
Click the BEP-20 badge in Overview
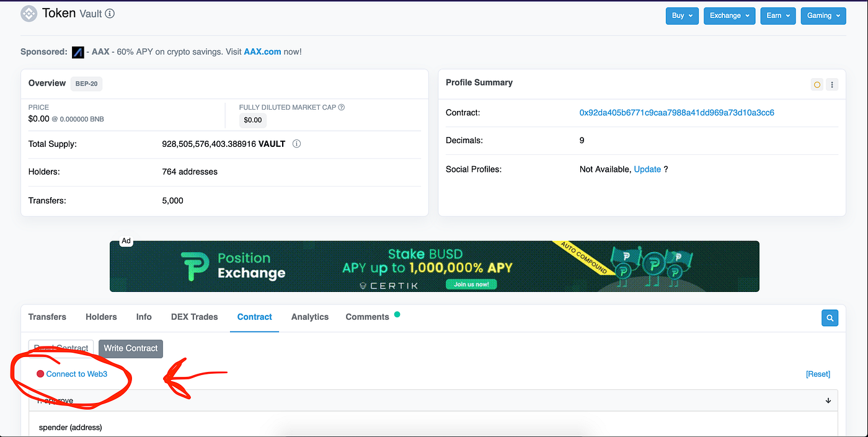pos(86,84)
